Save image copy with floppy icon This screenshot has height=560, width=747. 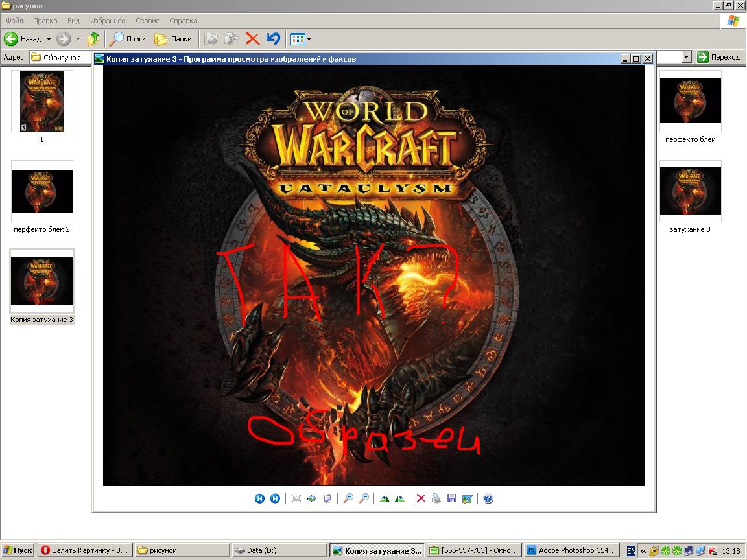pyautogui.click(x=452, y=498)
